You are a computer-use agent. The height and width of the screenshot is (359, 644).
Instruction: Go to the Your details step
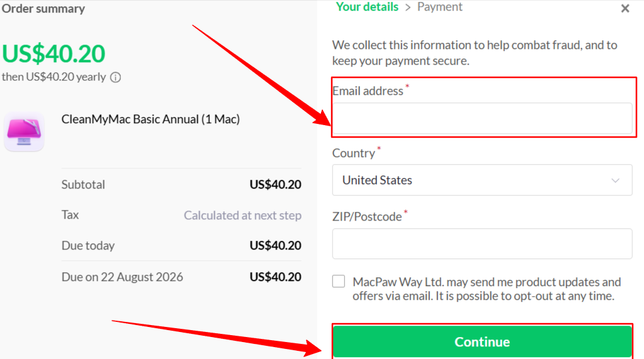point(367,6)
